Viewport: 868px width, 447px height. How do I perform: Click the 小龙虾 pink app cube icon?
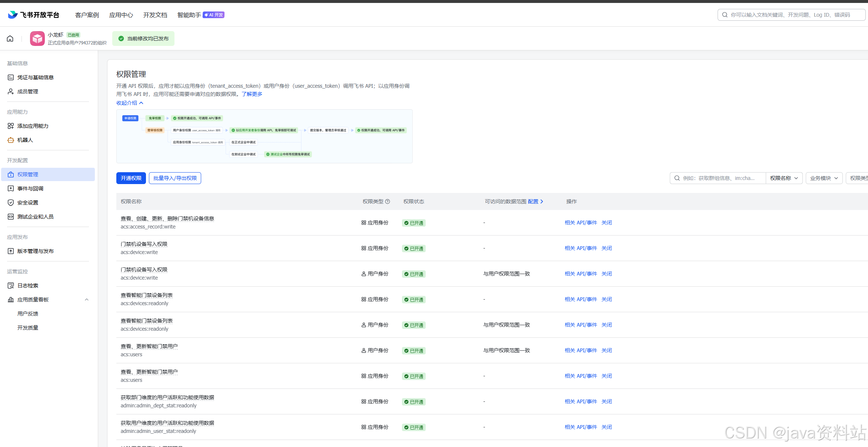coord(37,39)
